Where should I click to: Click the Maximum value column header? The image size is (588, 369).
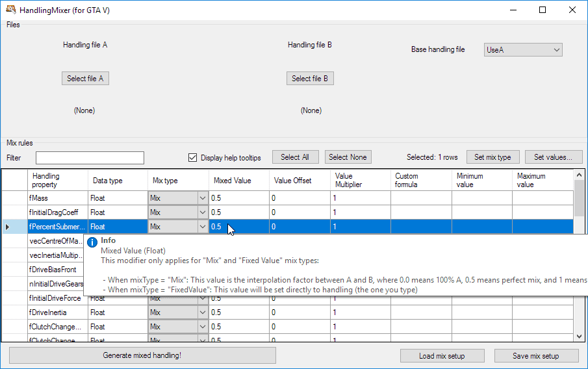pos(543,180)
